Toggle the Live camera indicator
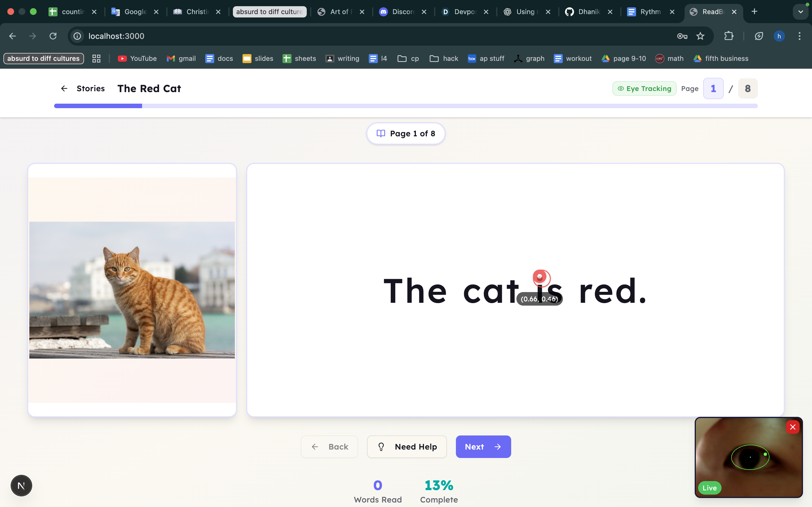812x507 pixels. [x=709, y=488]
